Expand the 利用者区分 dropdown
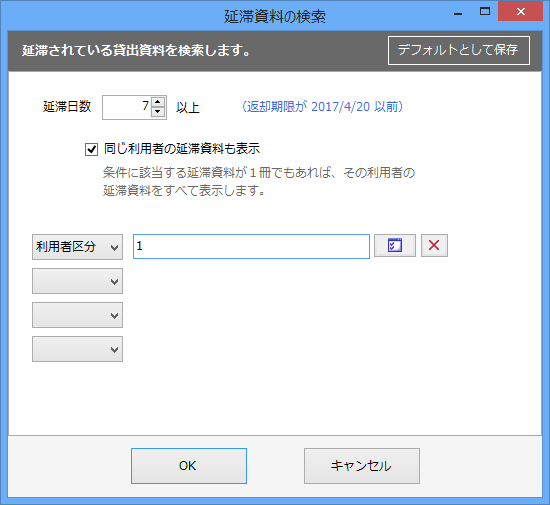Screen dimensions: 550x505 pos(78,247)
